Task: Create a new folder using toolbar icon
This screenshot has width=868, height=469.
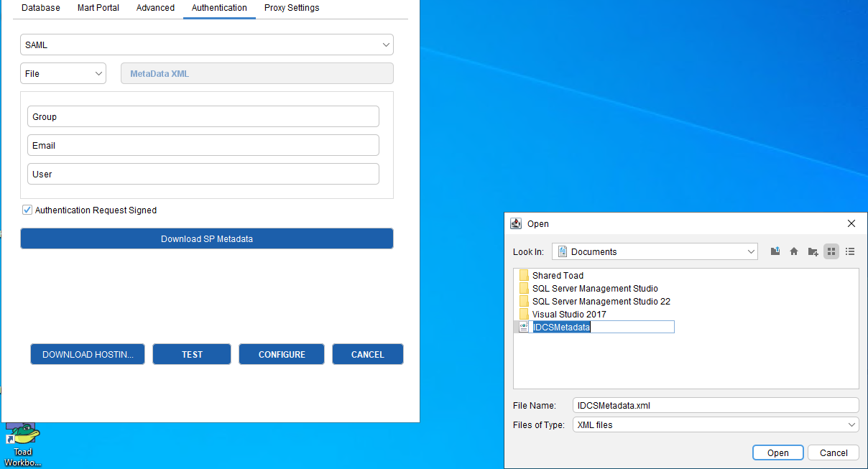Action: point(813,251)
